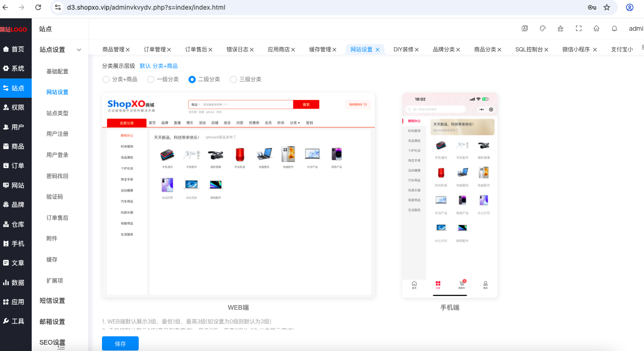The image size is (644, 351).
Task: Open 系统 in the dark sidebar
Action: pyautogui.click(x=16, y=68)
